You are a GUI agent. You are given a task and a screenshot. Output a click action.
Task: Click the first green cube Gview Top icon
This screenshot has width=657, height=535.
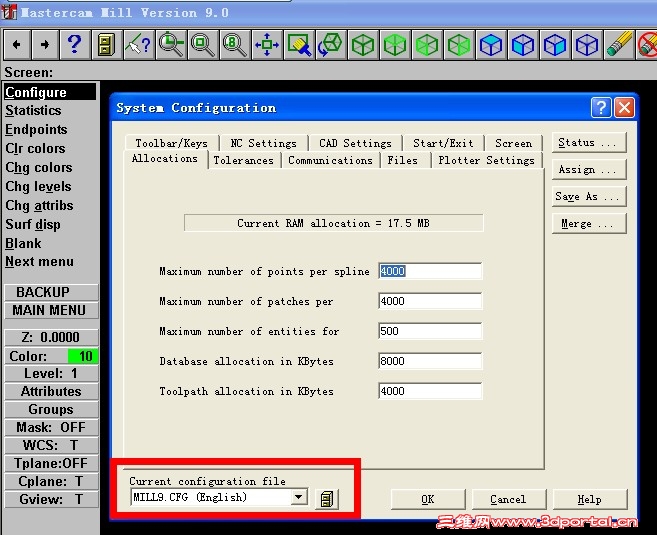point(363,44)
